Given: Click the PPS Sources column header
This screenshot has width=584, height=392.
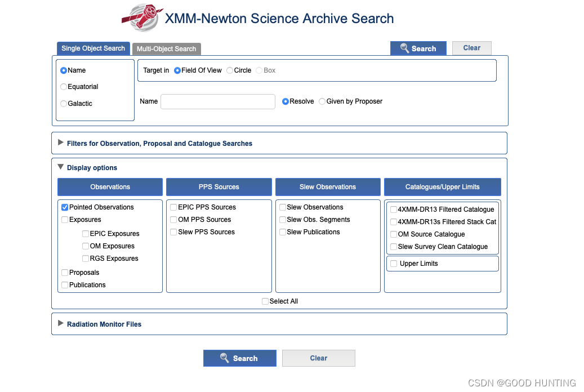Looking at the screenshot, I should (219, 186).
